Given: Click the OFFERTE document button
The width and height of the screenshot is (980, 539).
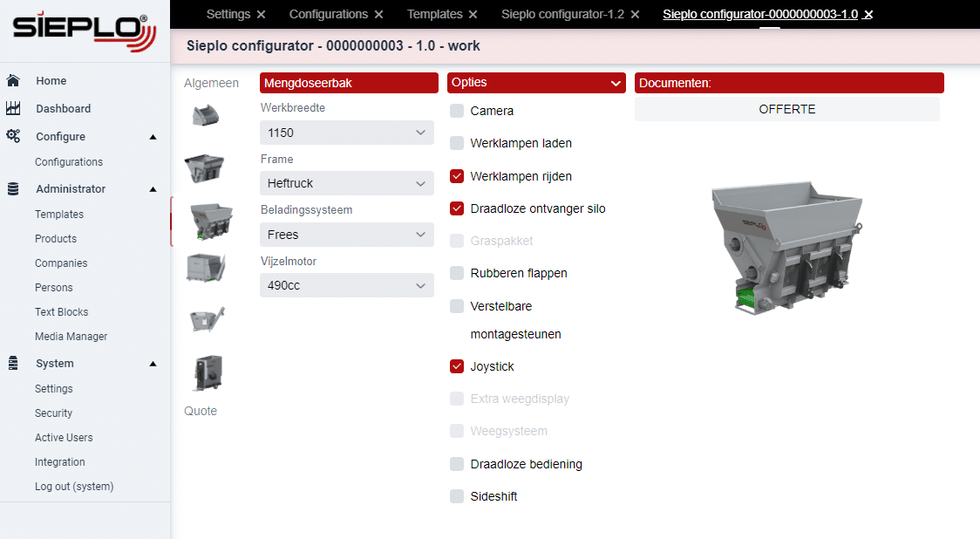Looking at the screenshot, I should click(786, 109).
